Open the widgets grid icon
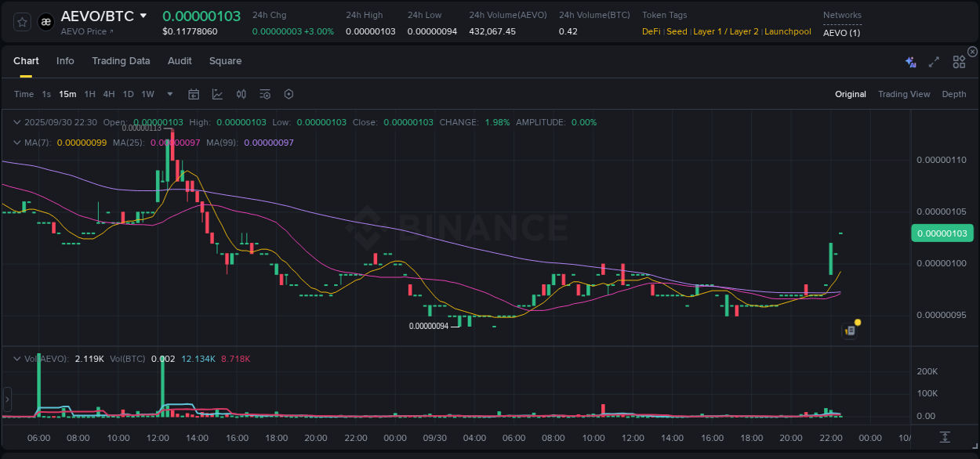Screen dimensions: 980x459 [x=959, y=61]
